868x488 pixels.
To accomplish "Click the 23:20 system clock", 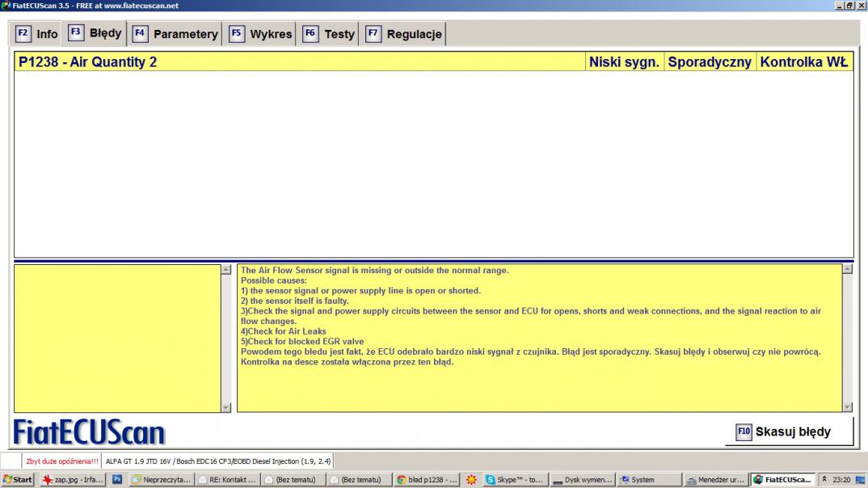I will coord(841,480).
